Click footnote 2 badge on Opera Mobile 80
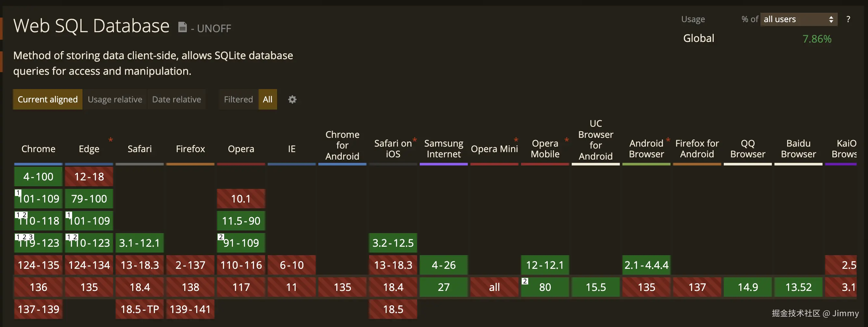The width and height of the screenshot is (868, 327). [525, 281]
